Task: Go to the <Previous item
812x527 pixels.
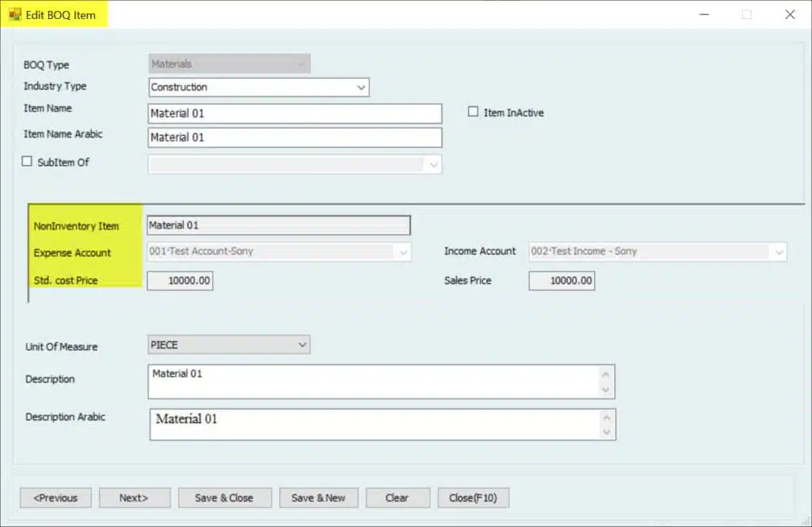Action: (56, 498)
